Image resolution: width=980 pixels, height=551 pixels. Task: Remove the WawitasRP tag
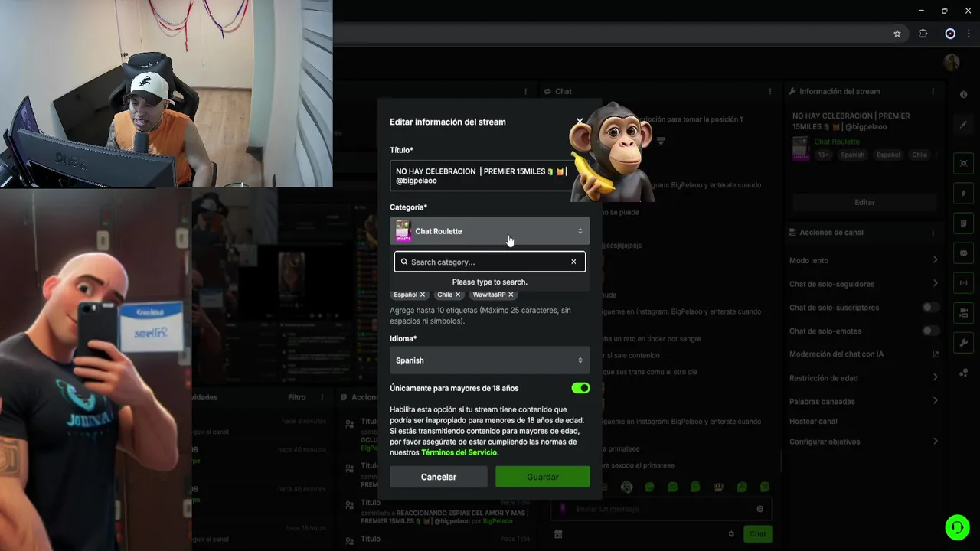511,295
